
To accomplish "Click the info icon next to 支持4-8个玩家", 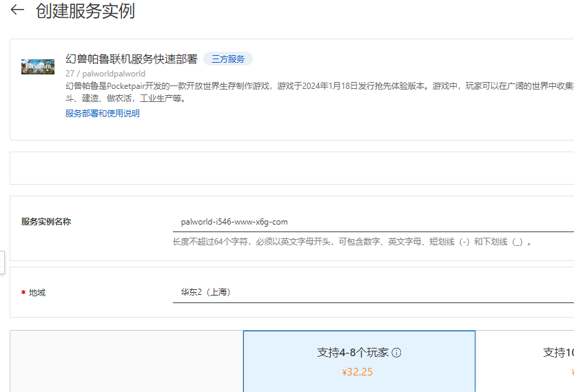I will pos(396,353).
